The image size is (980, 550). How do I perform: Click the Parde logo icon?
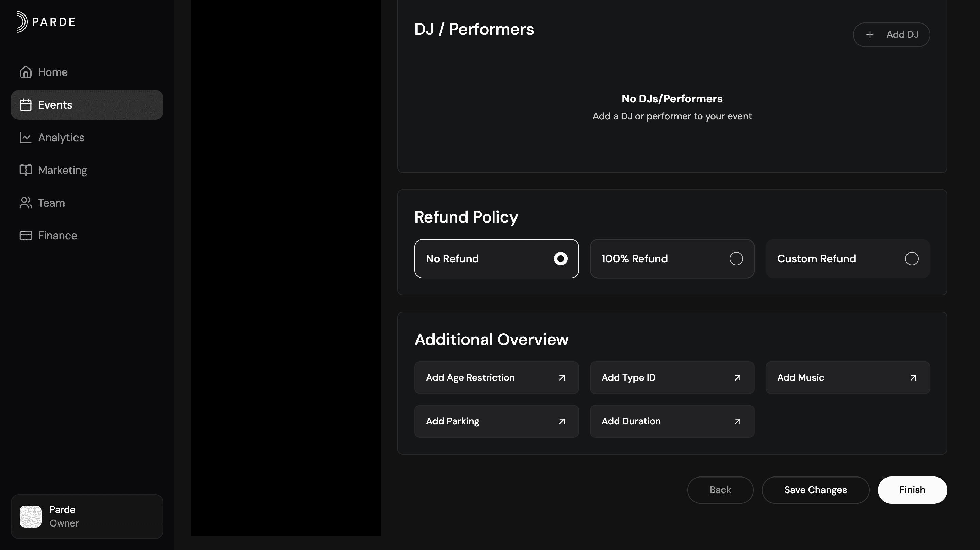click(22, 22)
